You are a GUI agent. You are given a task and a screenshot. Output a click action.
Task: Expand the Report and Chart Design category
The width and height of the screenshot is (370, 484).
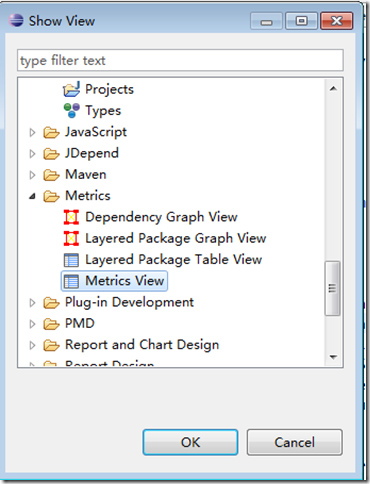pos(32,345)
